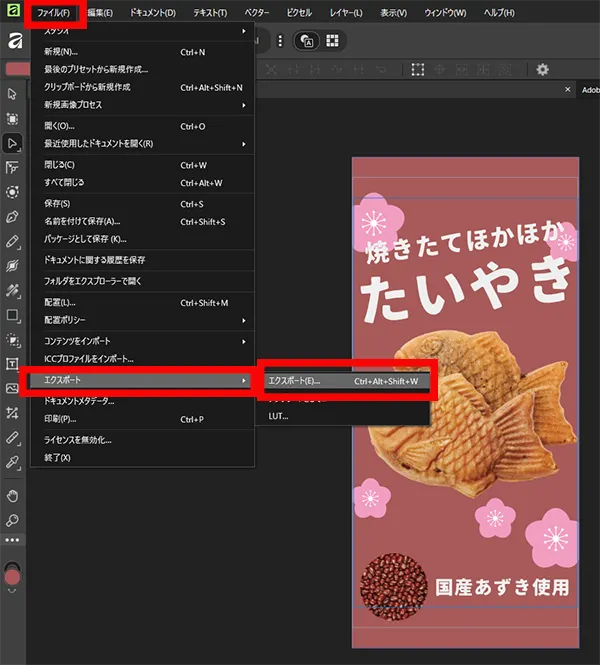Select the Node tool in left toolbar
Viewport: 600px width, 665px height.
point(12,143)
